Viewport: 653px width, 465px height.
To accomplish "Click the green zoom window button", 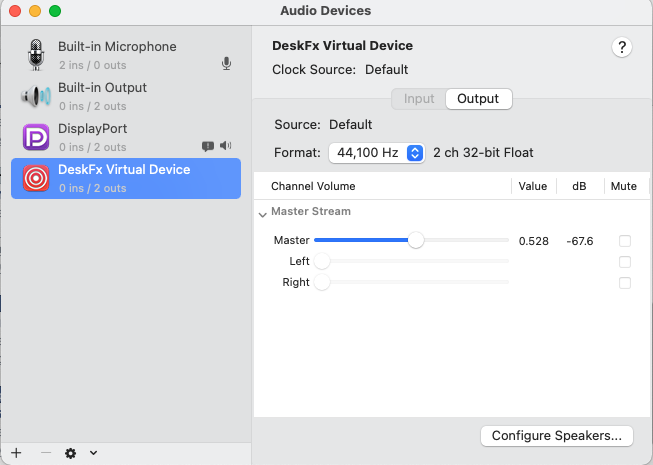I will [55, 11].
